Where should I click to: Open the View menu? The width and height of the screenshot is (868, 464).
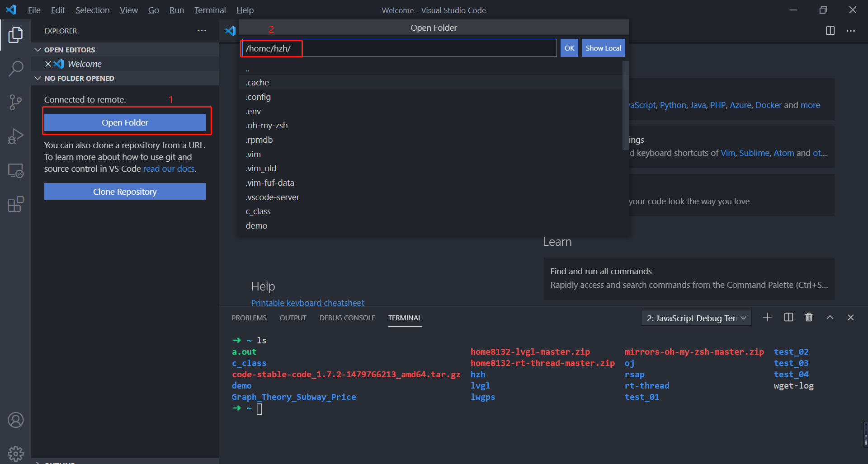[x=129, y=10]
